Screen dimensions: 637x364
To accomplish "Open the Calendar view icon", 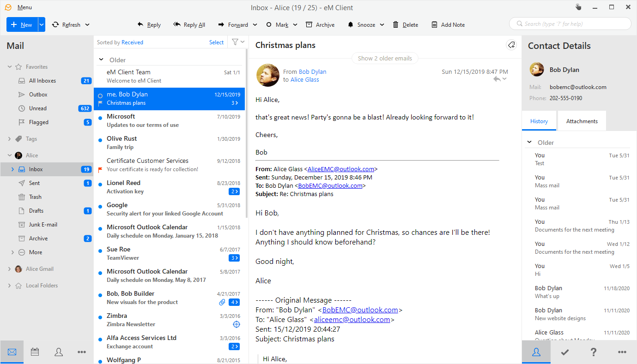I will (x=35, y=352).
